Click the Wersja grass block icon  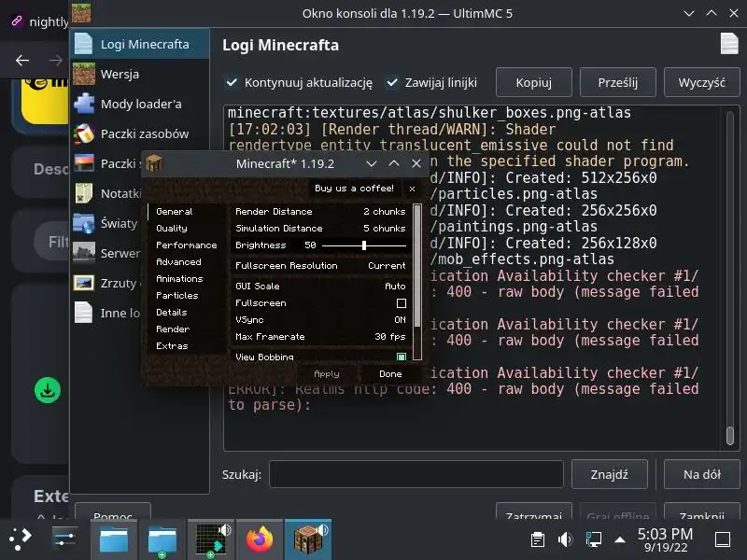[x=84, y=74]
